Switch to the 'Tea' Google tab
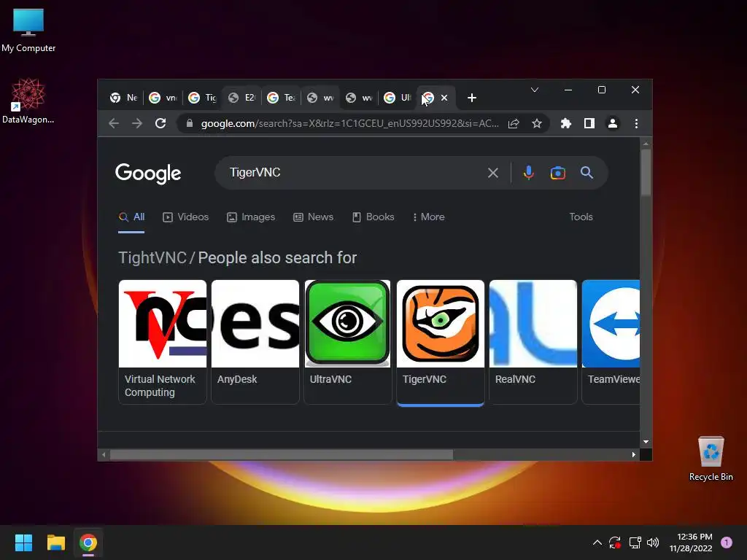 coord(281,98)
